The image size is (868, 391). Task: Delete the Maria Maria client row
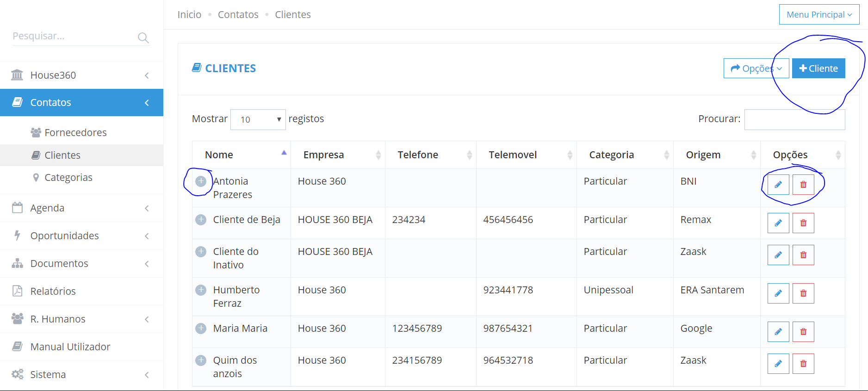[x=803, y=332]
